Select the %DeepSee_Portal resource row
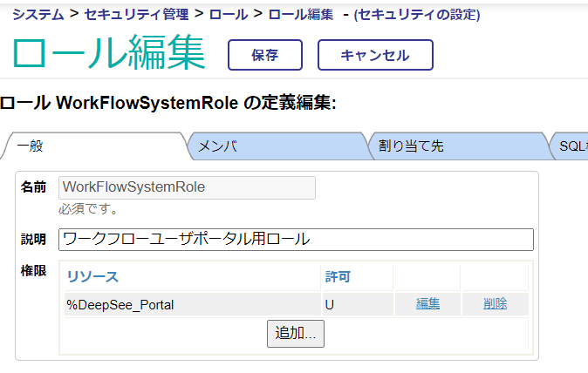The height and width of the screenshot is (373, 588). (120, 304)
